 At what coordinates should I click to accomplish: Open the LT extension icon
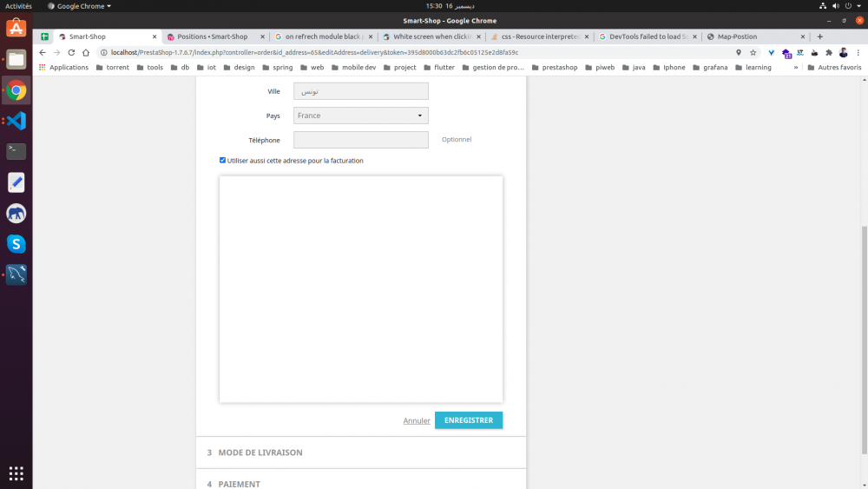[800, 53]
